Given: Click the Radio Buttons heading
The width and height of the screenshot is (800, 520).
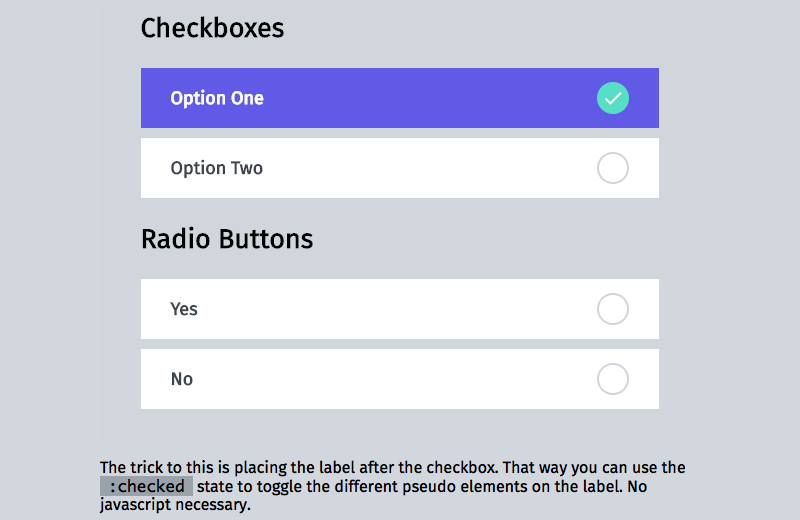Looking at the screenshot, I should point(227,239).
